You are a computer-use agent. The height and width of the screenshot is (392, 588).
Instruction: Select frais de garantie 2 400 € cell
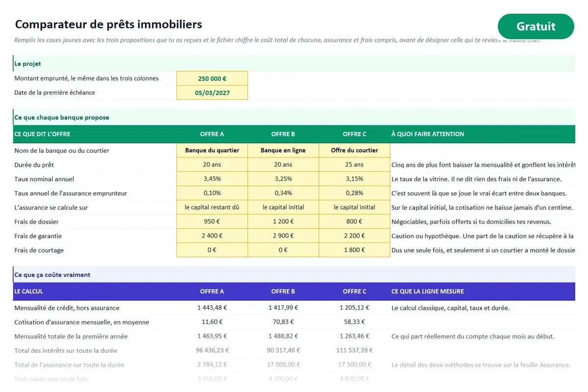point(212,236)
